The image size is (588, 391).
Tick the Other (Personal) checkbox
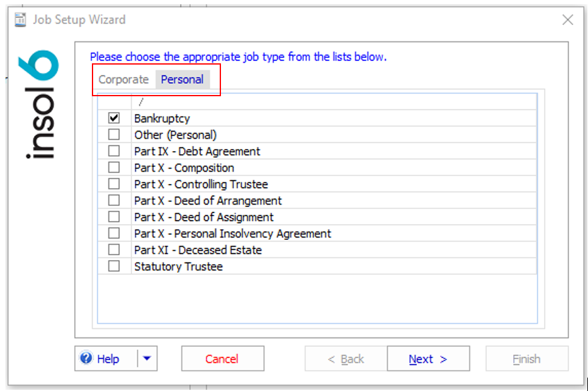114,135
